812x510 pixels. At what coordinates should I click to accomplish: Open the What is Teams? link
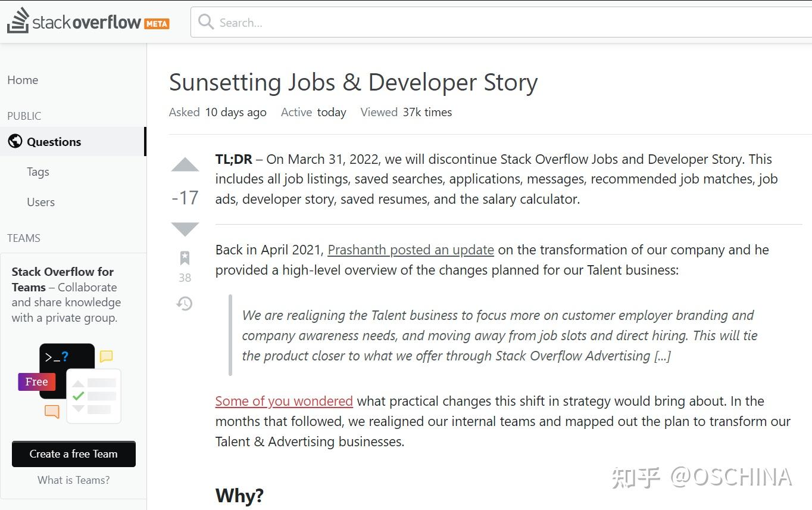click(74, 480)
